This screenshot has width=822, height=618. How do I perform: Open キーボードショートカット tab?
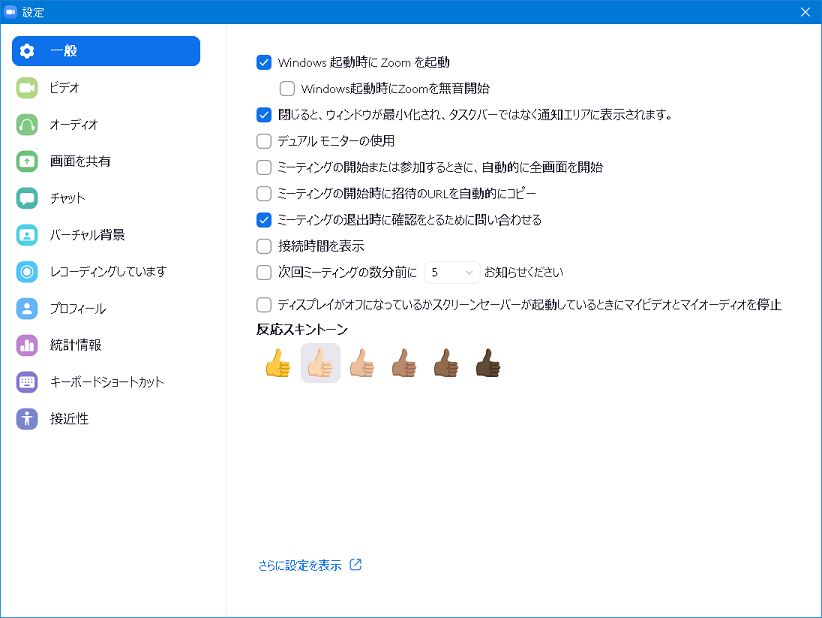106,382
